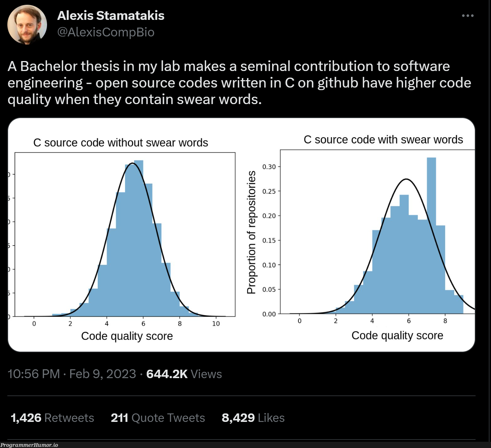The width and height of the screenshot is (491, 448).
Task: Click right chart's "Code quality score" label
Action: [x=397, y=335]
